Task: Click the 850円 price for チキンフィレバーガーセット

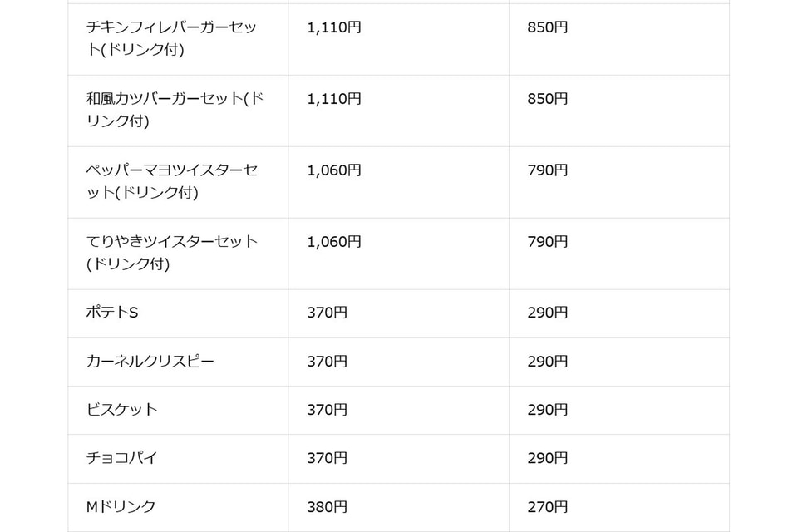Action: coord(548,27)
